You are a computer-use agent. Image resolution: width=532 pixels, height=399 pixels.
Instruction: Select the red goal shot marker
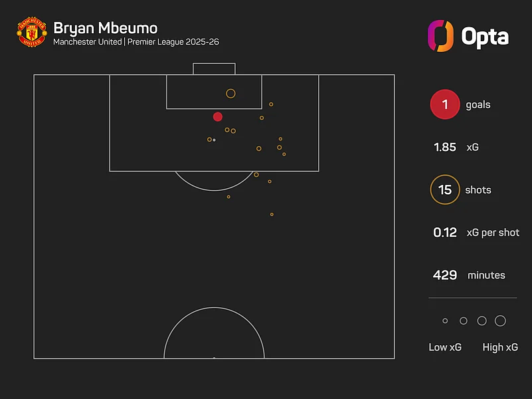point(218,117)
